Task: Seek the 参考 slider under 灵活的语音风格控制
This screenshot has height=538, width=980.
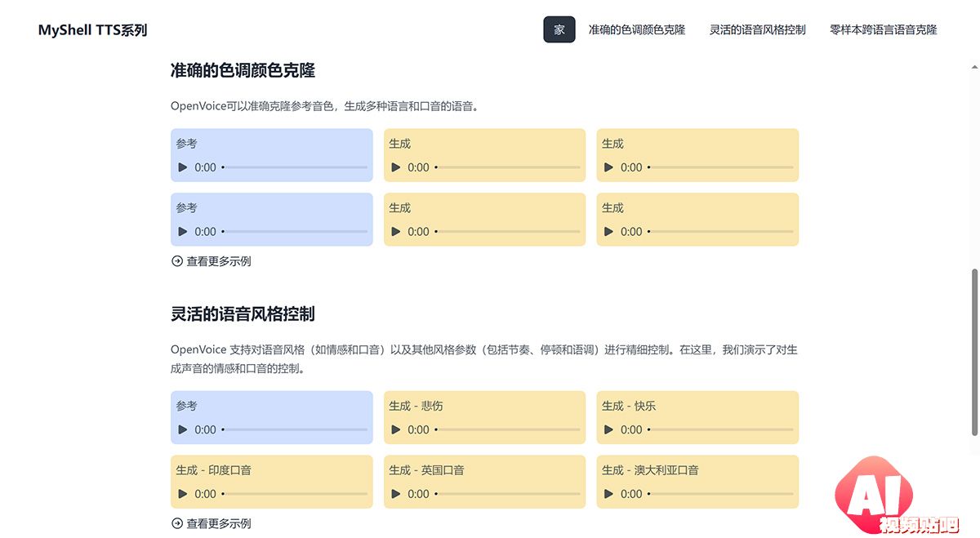Action: pos(294,429)
